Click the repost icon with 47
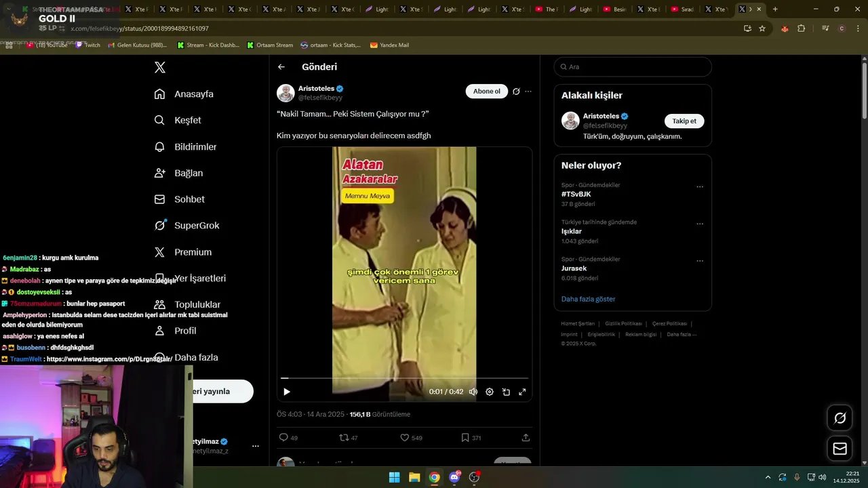This screenshot has width=868, height=488. click(349, 438)
